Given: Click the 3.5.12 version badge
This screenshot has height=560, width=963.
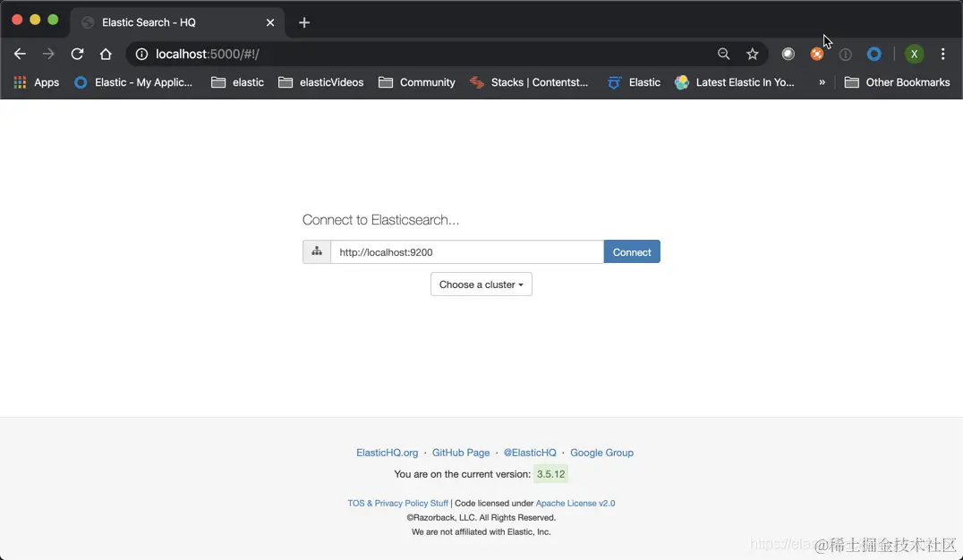Looking at the screenshot, I should pyautogui.click(x=551, y=474).
